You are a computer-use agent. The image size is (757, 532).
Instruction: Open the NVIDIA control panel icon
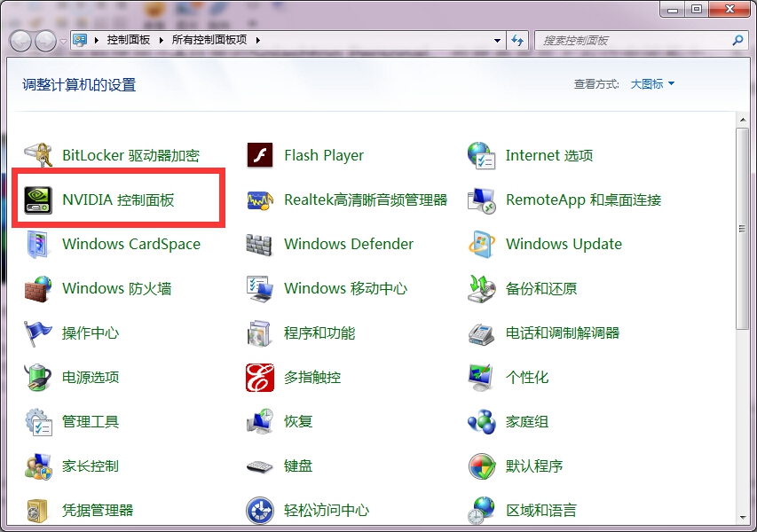[38, 199]
